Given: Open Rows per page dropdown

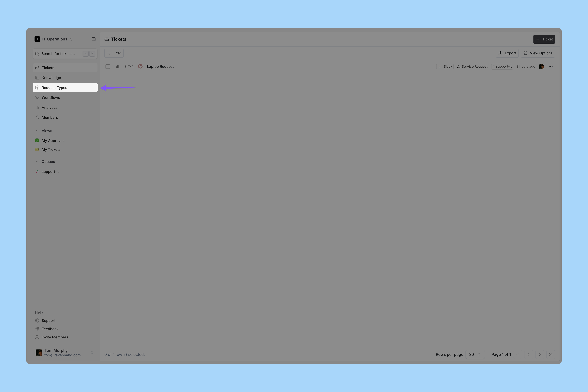Looking at the screenshot, I should [x=475, y=354].
